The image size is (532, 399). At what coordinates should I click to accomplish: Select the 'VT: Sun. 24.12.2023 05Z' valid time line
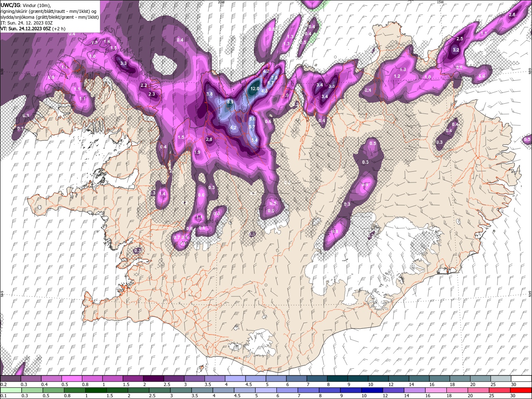click(32, 29)
